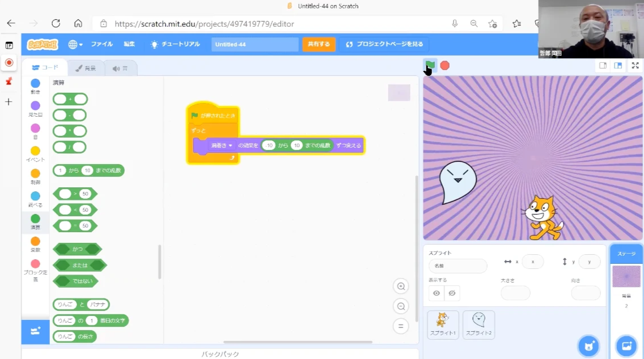Viewport: 644px width, 359px height.
Task: Pick the multiplication operator block
Action: pos(70,131)
